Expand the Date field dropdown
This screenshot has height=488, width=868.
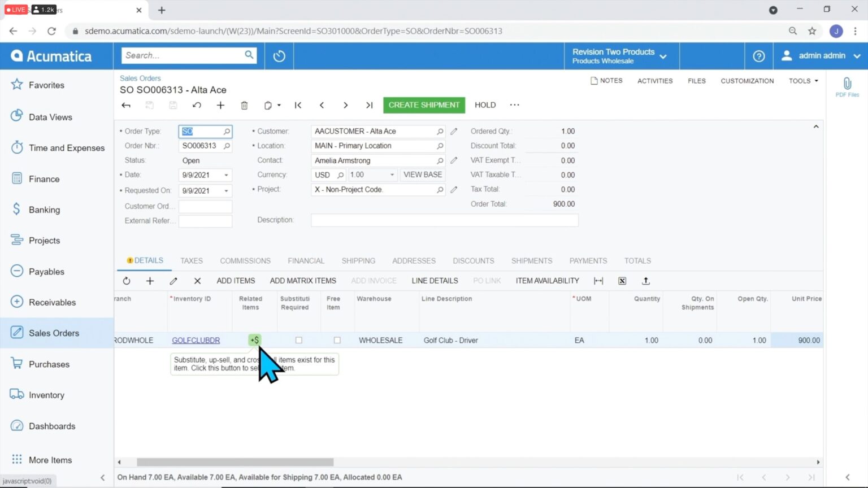(225, 175)
